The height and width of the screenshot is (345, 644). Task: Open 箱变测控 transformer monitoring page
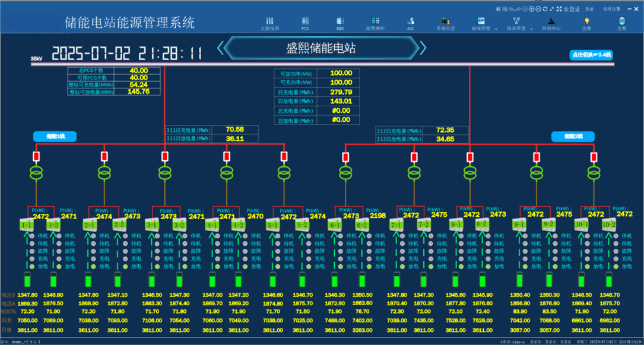tap(375, 23)
